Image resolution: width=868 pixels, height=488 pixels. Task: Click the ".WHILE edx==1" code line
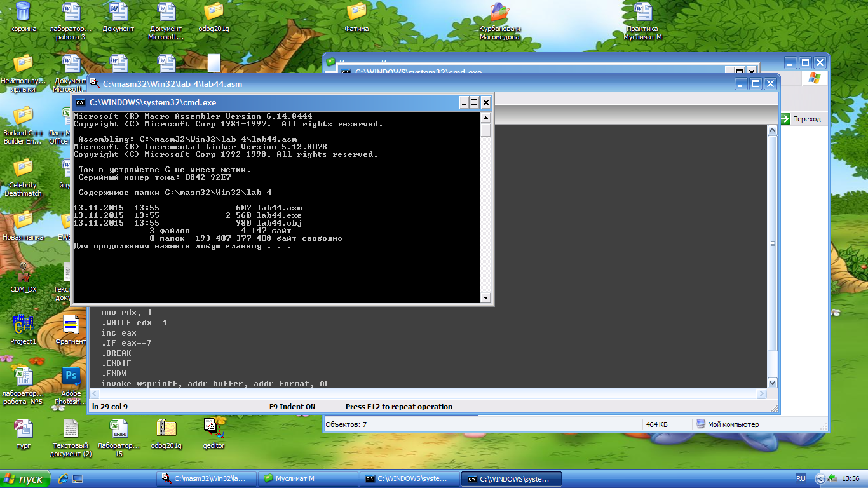click(134, 323)
